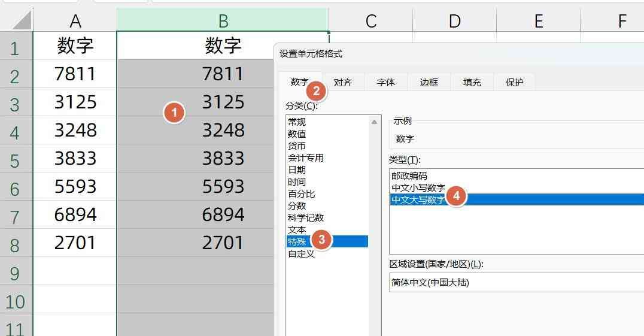Select row 6 header

pos(16,187)
